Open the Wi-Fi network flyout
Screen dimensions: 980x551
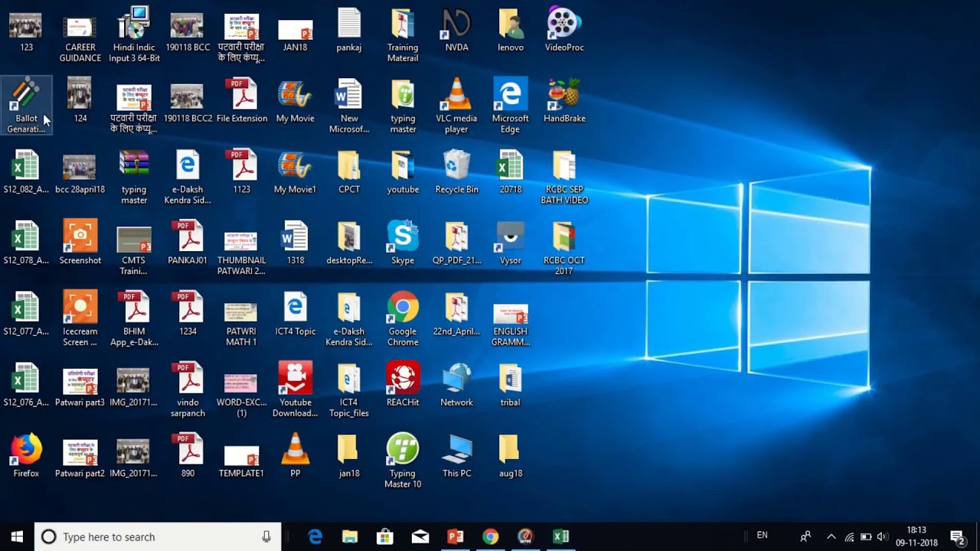pos(849,536)
